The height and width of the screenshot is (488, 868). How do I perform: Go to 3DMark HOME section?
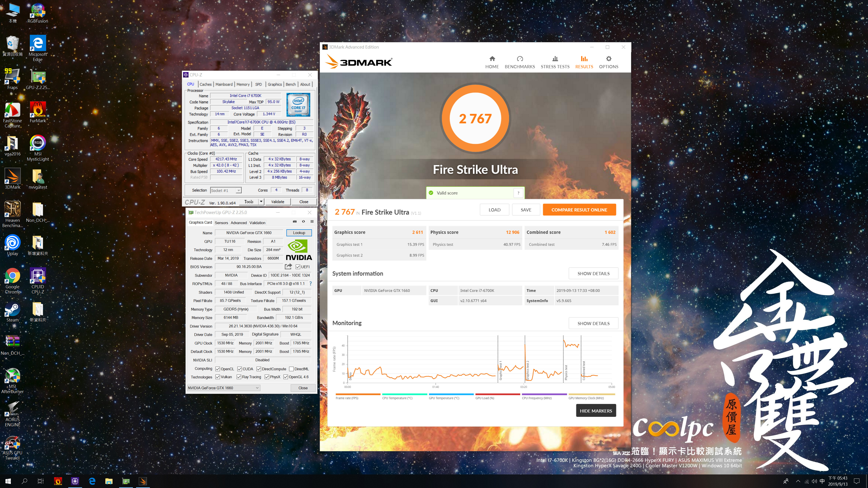[492, 62]
